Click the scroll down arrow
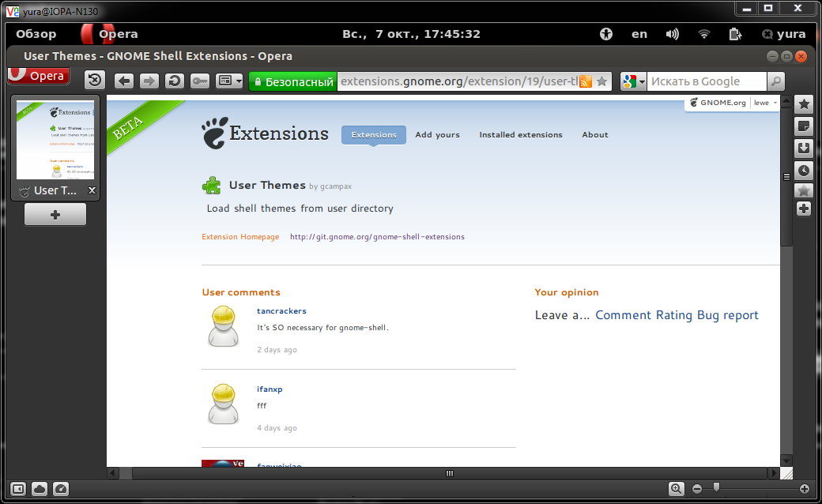Viewport: 822px width, 504px height. [786, 461]
